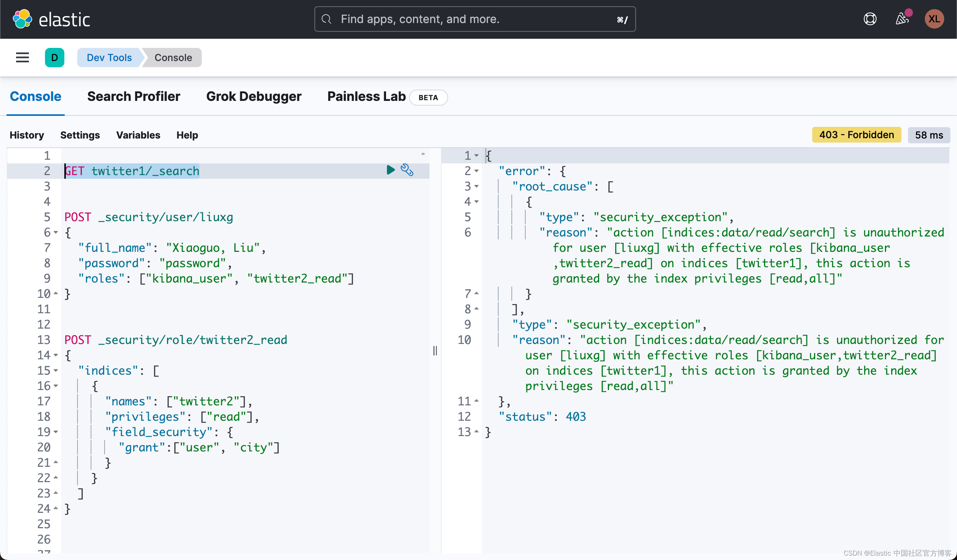The width and height of the screenshot is (957, 560).
Task: Click the panel resize divider handle
Action: [435, 351]
